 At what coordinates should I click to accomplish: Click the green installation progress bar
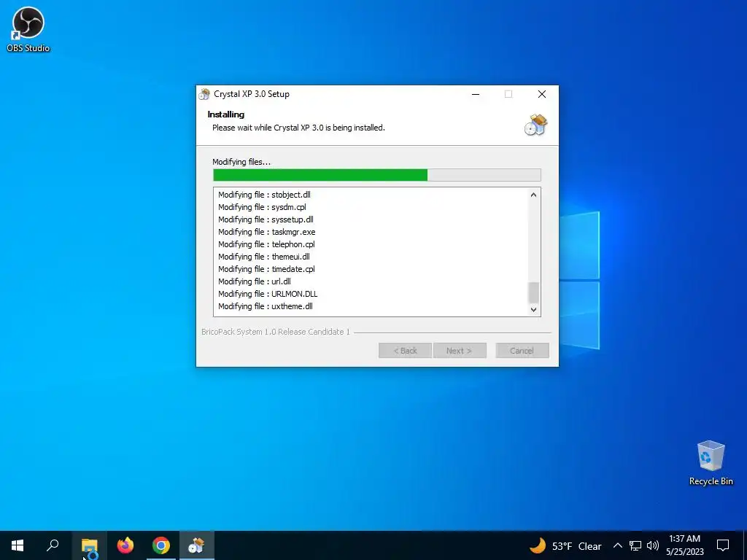(x=377, y=175)
